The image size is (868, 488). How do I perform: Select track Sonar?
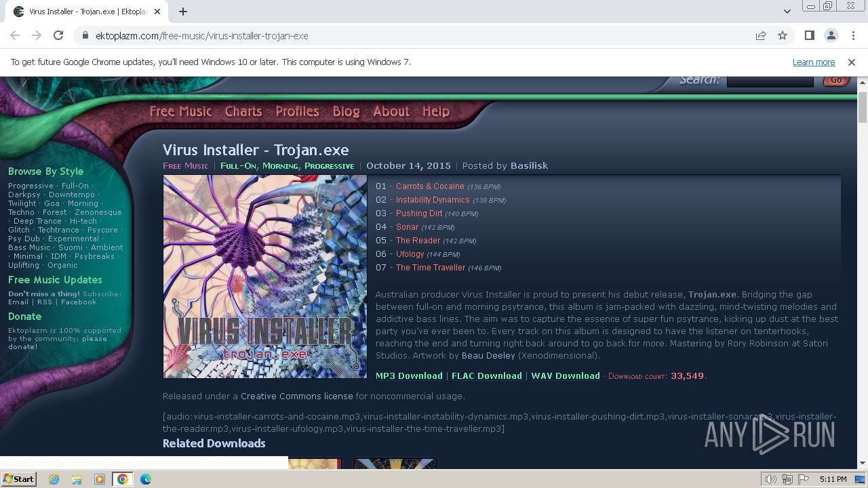pyautogui.click(x=407, y=227)
